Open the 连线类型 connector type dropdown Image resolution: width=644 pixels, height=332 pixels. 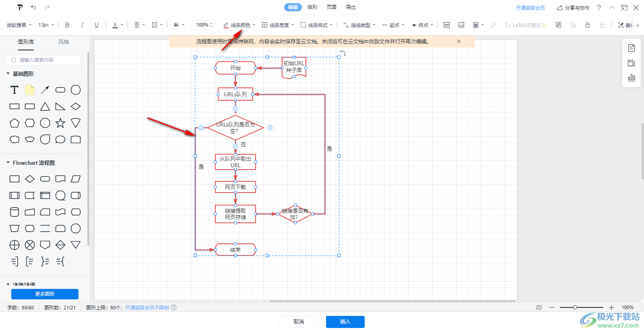[359, 25]
